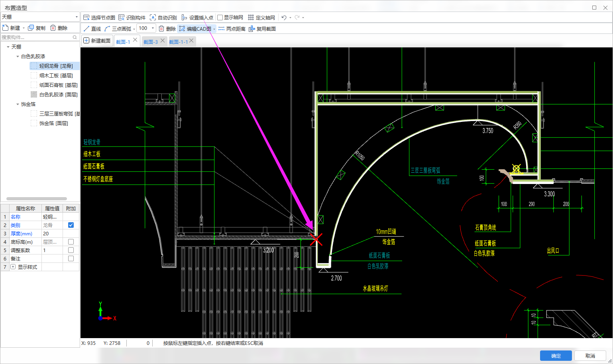This screenshot has width=613, height=364.
Task: Click the 识别构件 icon
Action: (x=122, y=18)
